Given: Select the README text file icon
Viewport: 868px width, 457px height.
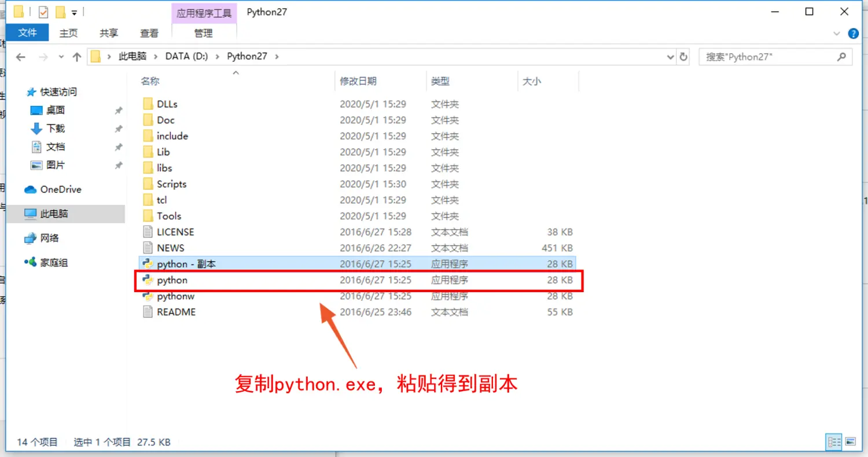Looking at the screenshot, I should [x=148, y=312].
